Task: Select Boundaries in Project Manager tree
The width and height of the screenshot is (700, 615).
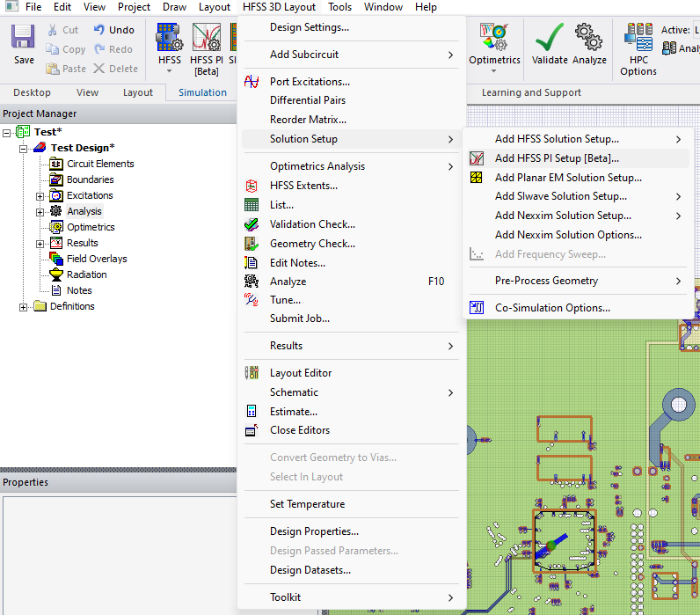Action: (x=90, y=179)
